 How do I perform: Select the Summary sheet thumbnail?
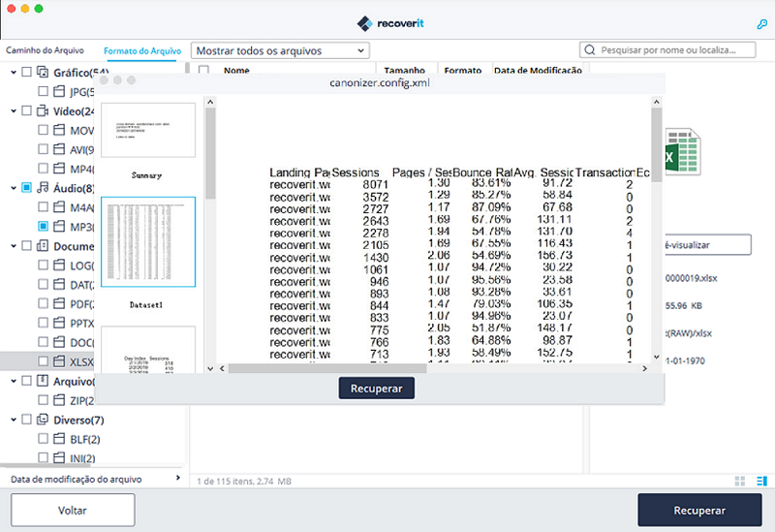click(148, 130)
